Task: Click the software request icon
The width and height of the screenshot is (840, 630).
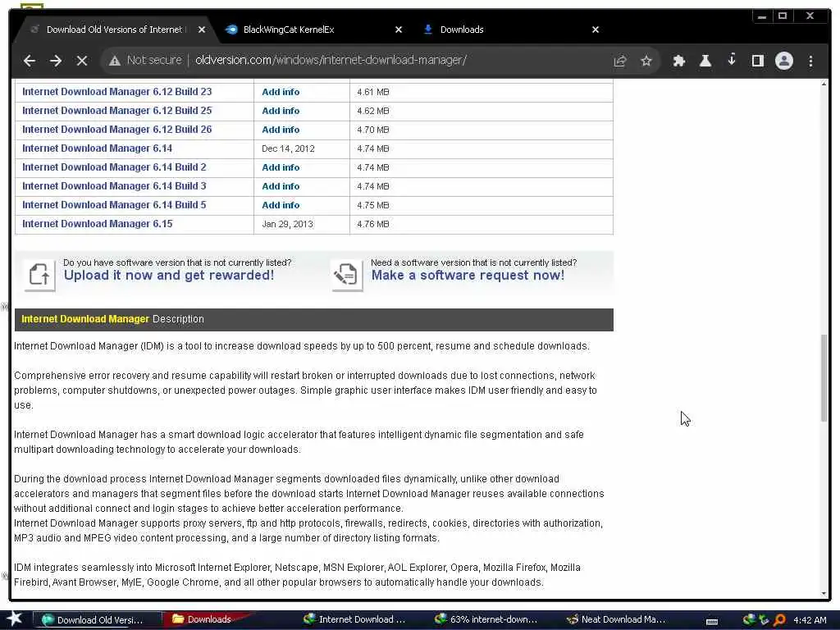Action: (347, 276)
